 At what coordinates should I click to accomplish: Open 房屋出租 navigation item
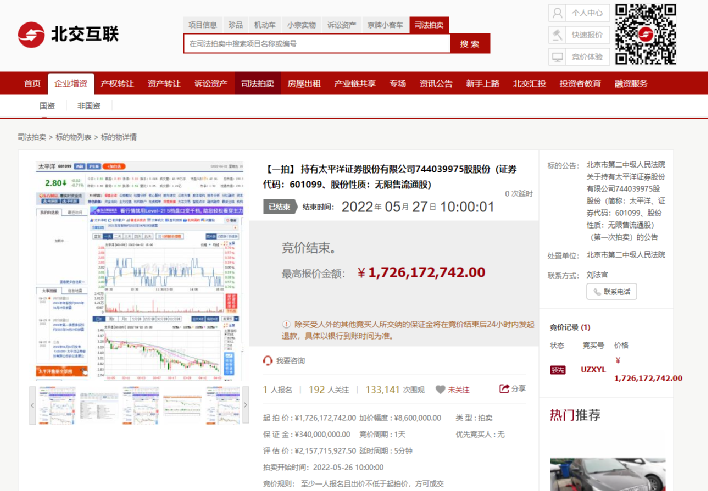304,84
